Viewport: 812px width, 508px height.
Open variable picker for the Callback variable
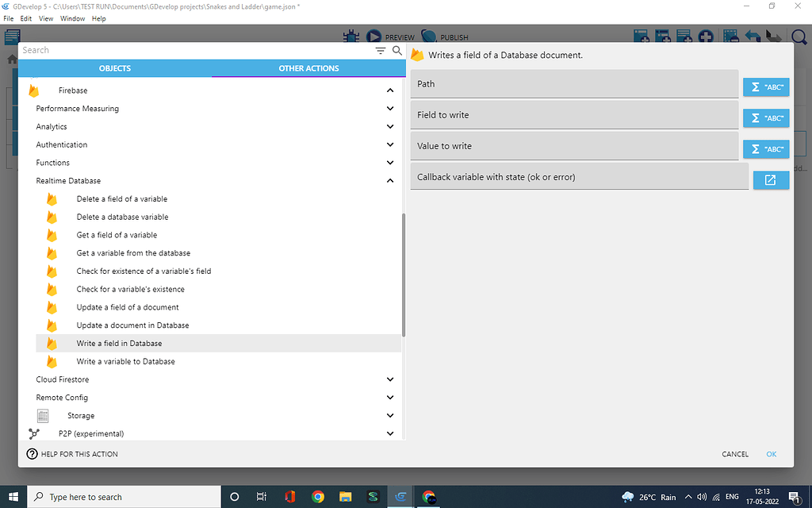pos(771,180)
